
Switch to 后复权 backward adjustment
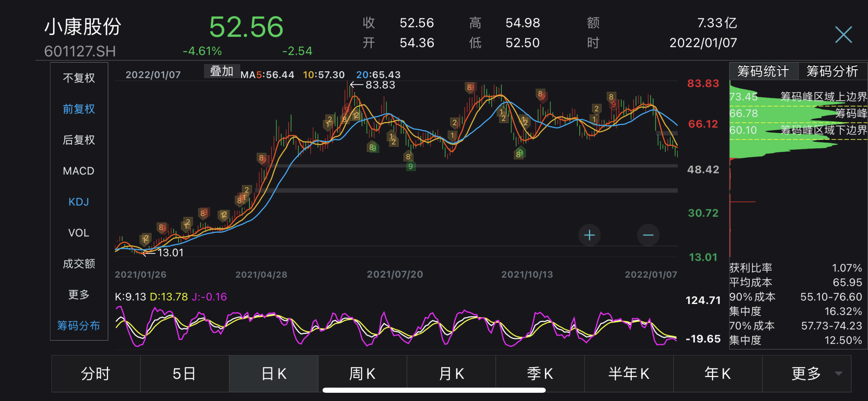tap(79, 139)
